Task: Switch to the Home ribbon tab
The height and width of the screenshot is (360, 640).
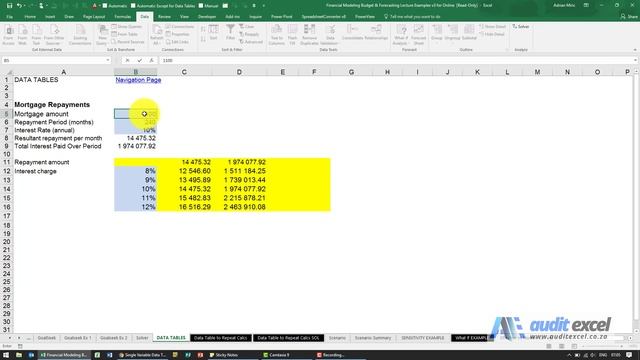Action: click(30, 17)
